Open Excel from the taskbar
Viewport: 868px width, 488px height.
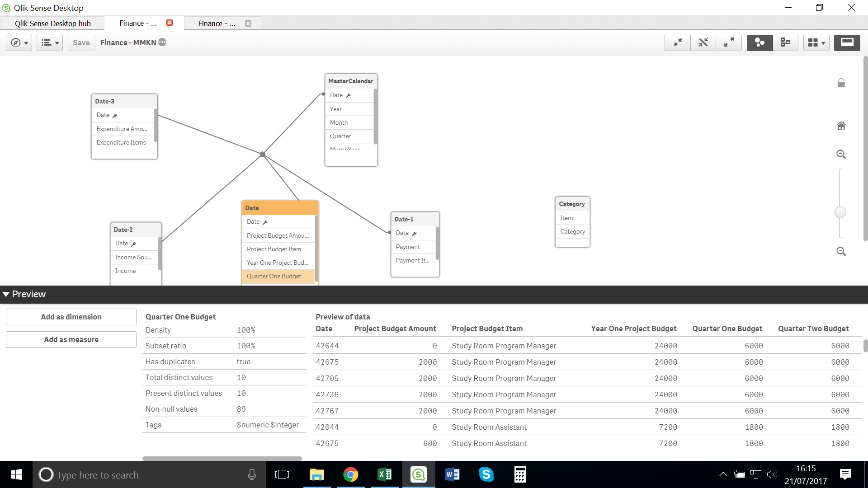[385, 474]
